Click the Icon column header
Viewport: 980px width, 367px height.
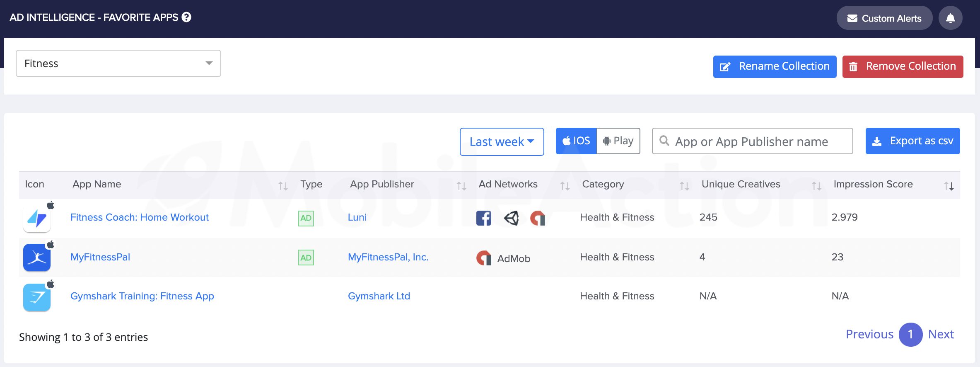(34, 184)
